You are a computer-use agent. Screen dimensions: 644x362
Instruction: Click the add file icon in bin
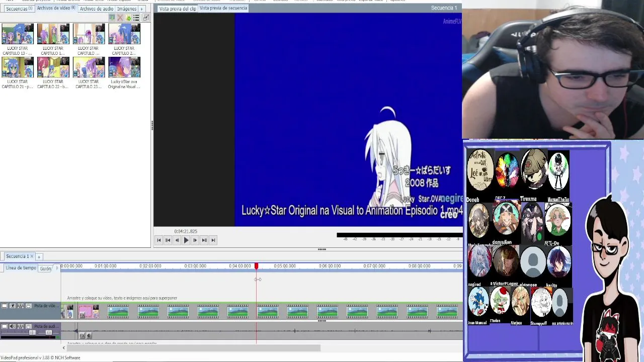128,18
